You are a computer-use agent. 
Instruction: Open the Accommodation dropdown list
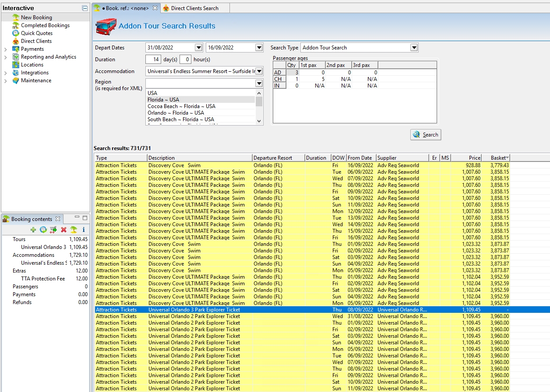pos(259,71)
